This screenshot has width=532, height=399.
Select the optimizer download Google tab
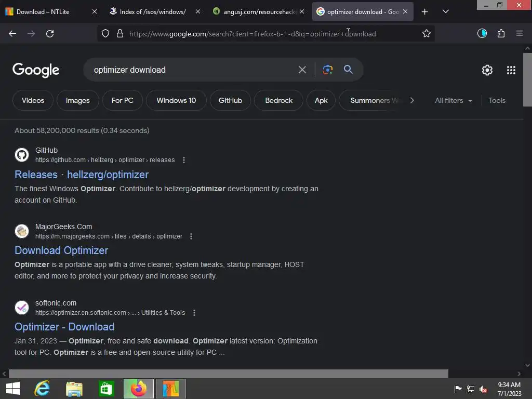pos(362,11)
